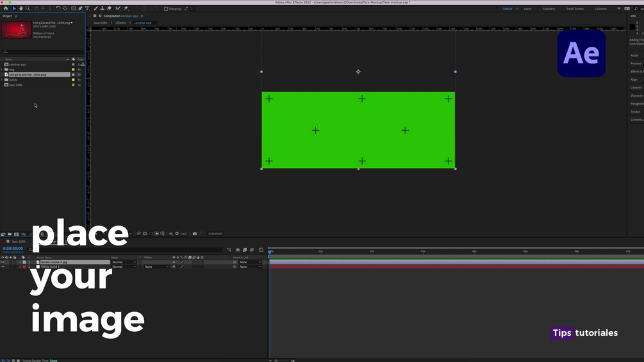Image resolution: width=644 pixels, height=362 pixels.
Task: Toggle the mask and shape path visibility button
Action: [x=151, y=233]
